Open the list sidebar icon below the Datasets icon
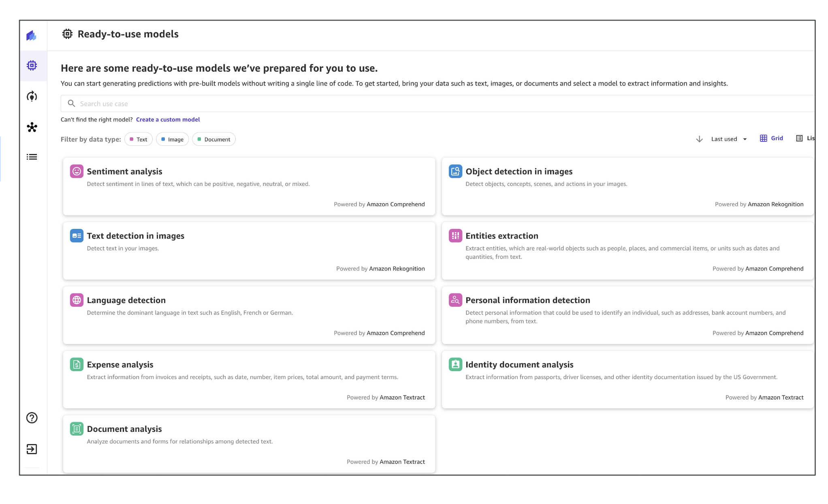The width and height of the screenshot is (828, 504). click(32, 157)
